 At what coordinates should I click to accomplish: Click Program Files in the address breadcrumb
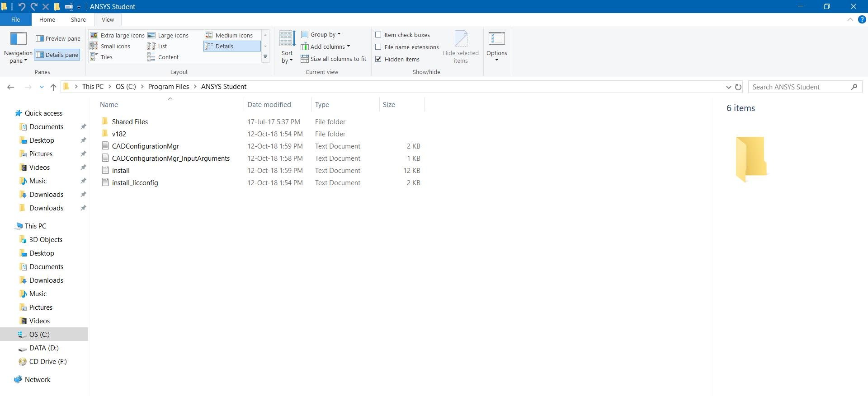point(169,87)
